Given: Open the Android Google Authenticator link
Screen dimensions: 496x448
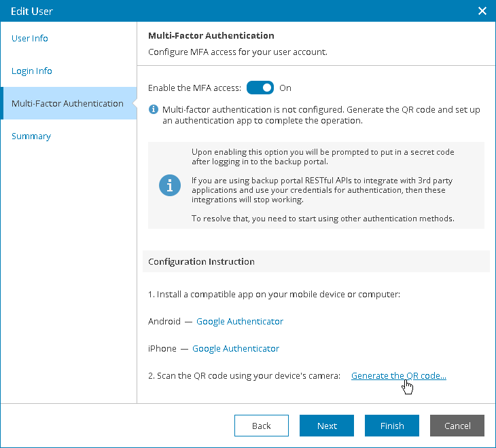Looking at the screenshot, I should click(240, 321).
